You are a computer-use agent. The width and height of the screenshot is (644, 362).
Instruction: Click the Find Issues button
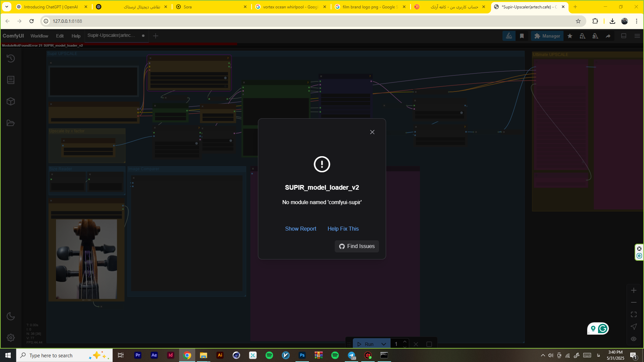[357, 246]
